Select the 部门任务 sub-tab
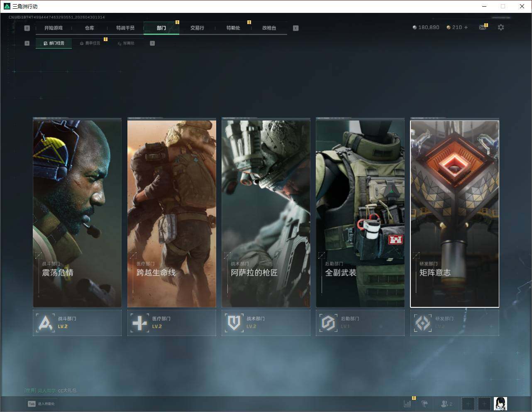 point(54,43)
